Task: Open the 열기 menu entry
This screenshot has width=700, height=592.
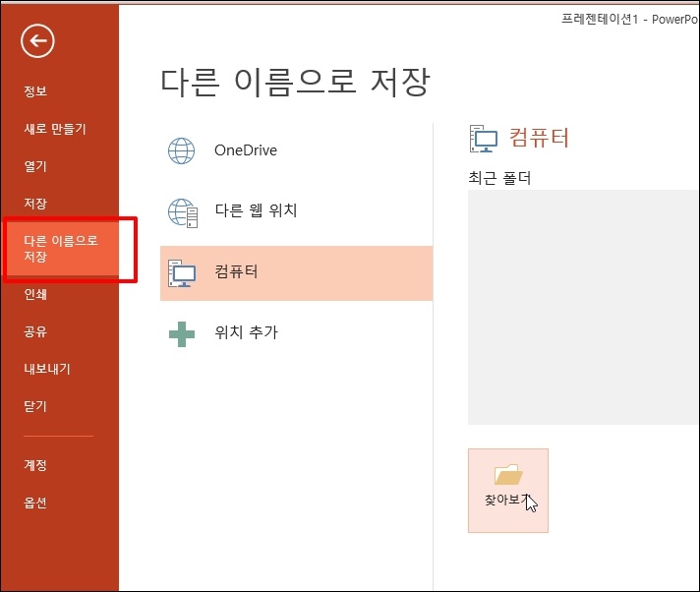Action: (x=35, y=166)
